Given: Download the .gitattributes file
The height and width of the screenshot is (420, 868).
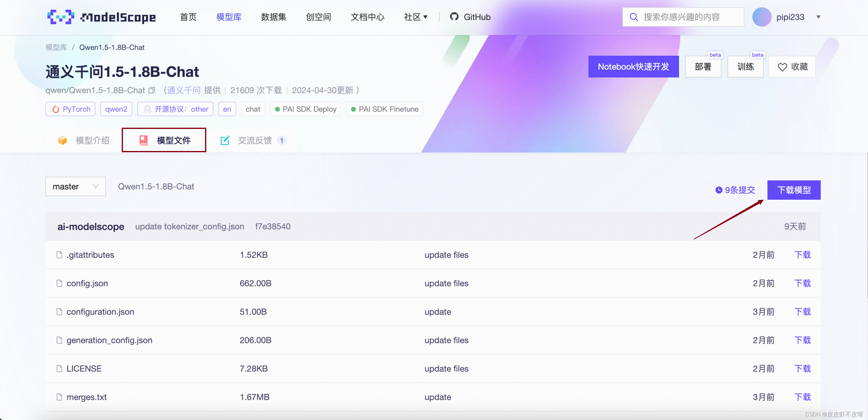Looking at the screenshot, I should (x=802, y=255).
